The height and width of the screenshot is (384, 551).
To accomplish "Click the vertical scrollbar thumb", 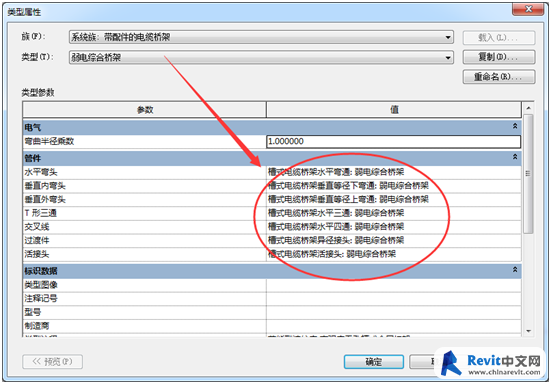I will pyautogui.click(x=528, y=174).
